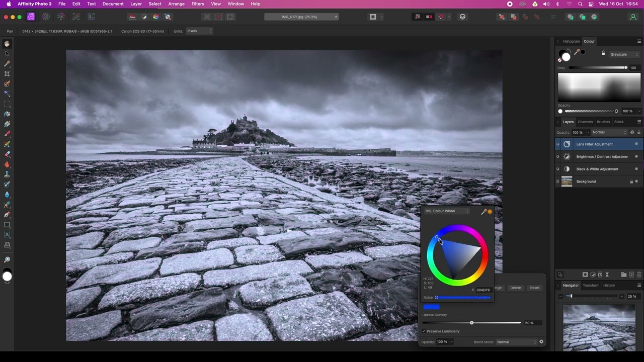The height and width of the screenshot is (362, 644).
Task: Open the Arrange menu
Action: coord(176,4)
